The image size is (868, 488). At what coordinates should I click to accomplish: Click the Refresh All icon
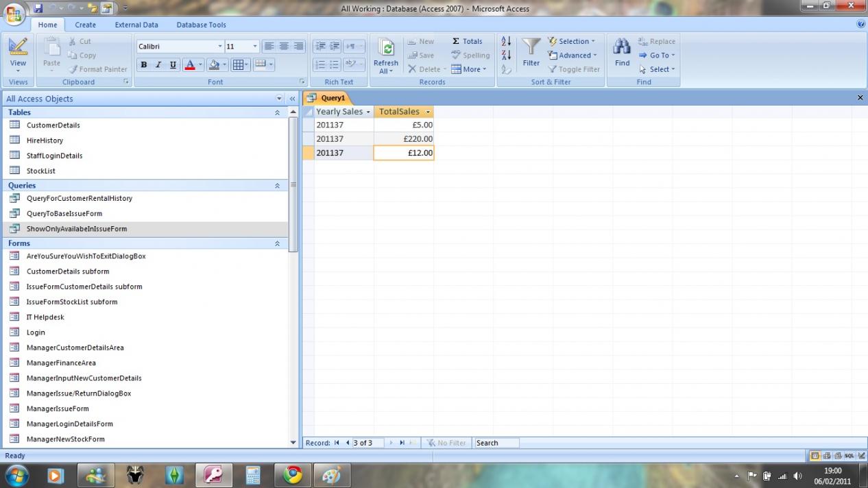[x=386, y=47]
